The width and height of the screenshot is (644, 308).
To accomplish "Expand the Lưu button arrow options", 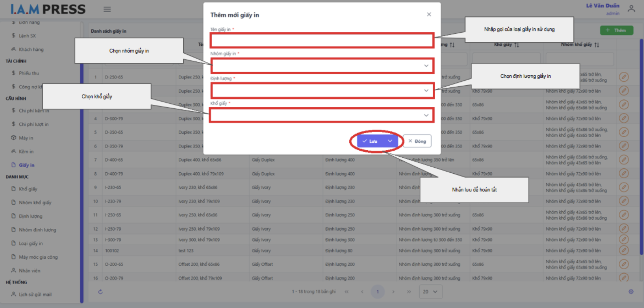I will (x=390, y=141).
